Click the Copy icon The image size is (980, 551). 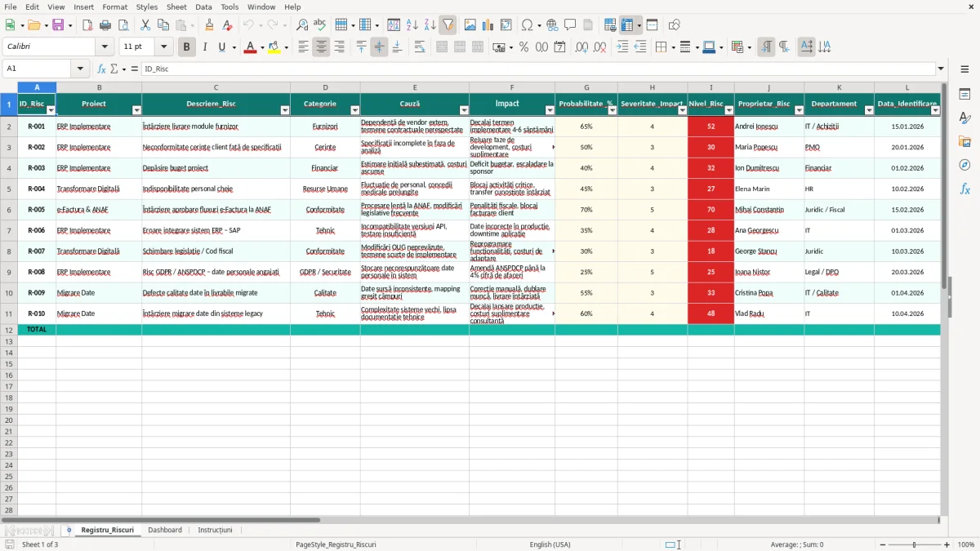click(163, 25)
